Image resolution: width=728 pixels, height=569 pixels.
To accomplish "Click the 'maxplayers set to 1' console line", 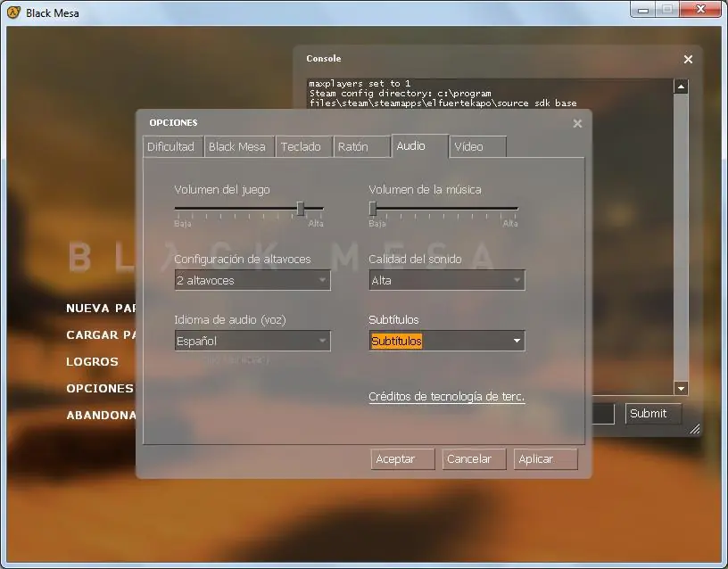I will point(360,84).
